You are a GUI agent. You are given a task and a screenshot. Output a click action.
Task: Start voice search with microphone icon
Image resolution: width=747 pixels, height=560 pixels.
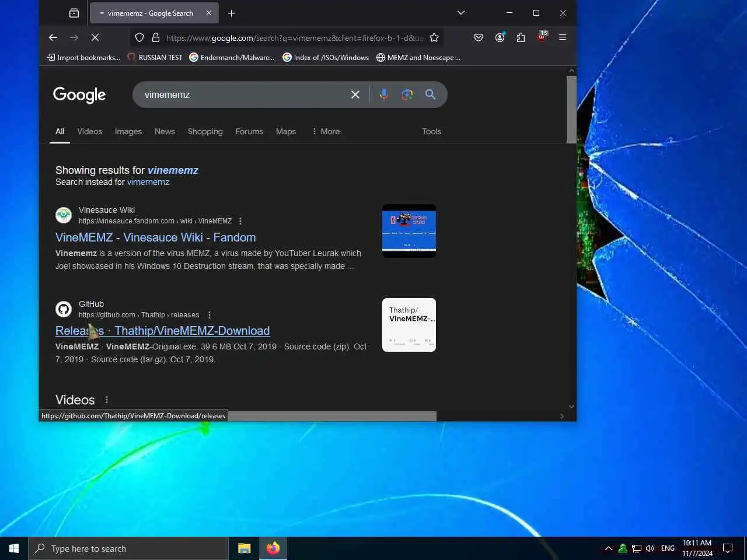tap(383, 94)
